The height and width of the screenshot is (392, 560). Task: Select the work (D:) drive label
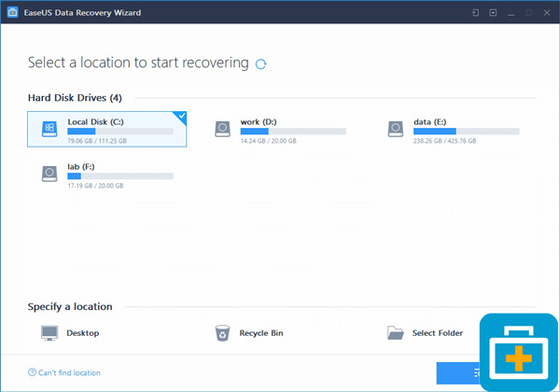[259, 121]
